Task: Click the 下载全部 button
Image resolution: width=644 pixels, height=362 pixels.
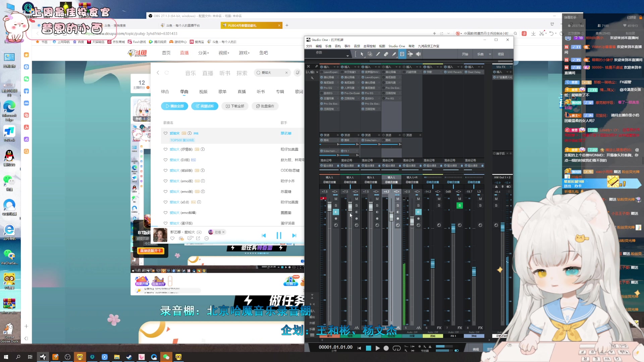Action: click(235, 106)
